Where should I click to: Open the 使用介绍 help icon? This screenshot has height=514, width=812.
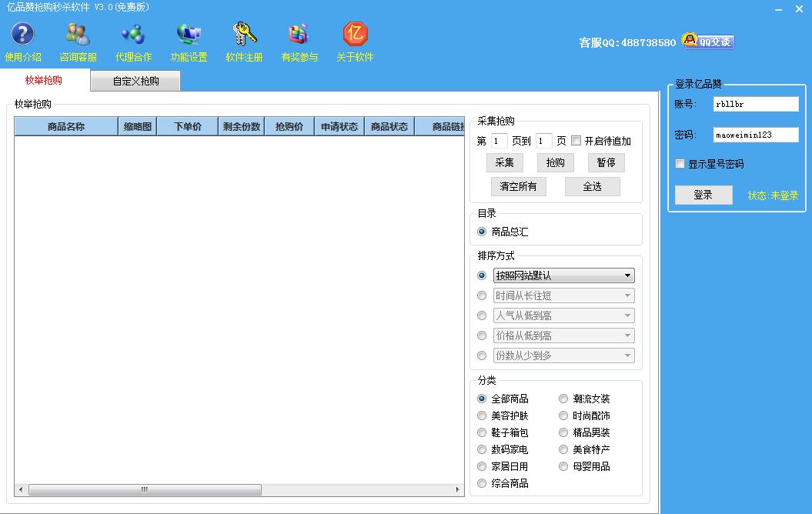coord(22,35)
